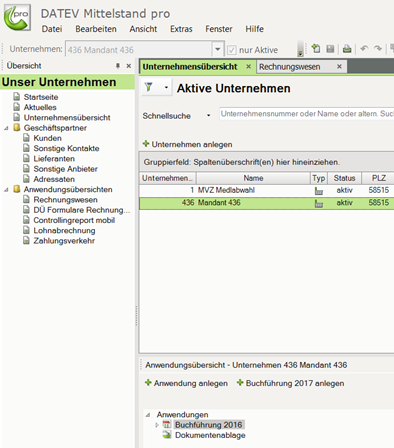Collapse the Geschäftspartner tree node
Screen dimensions: 394x448
pos(6,128)
